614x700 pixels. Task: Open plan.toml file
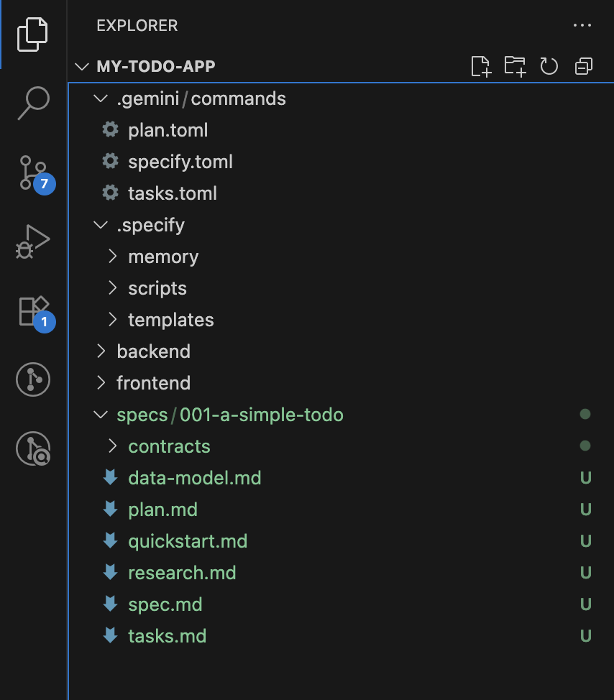[x=168, y=130]
